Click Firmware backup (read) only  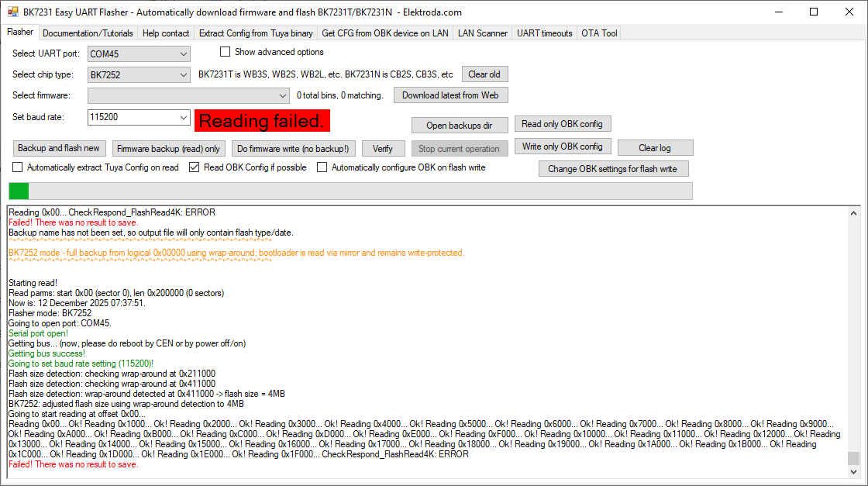[168, 148]
